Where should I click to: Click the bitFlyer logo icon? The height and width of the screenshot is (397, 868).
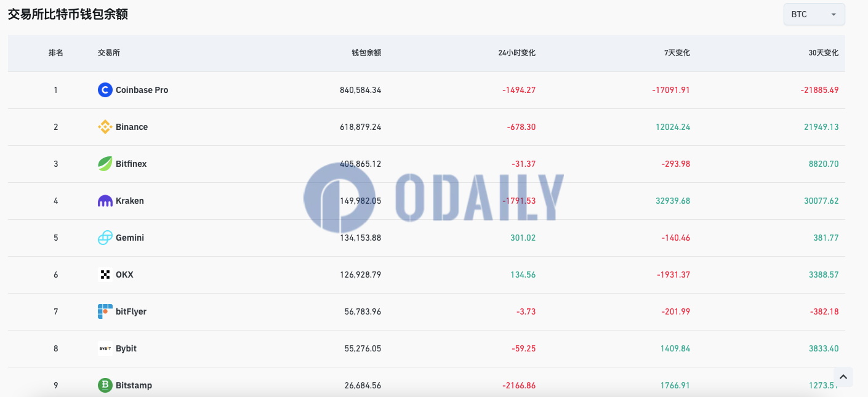click(x=105, y=311)
